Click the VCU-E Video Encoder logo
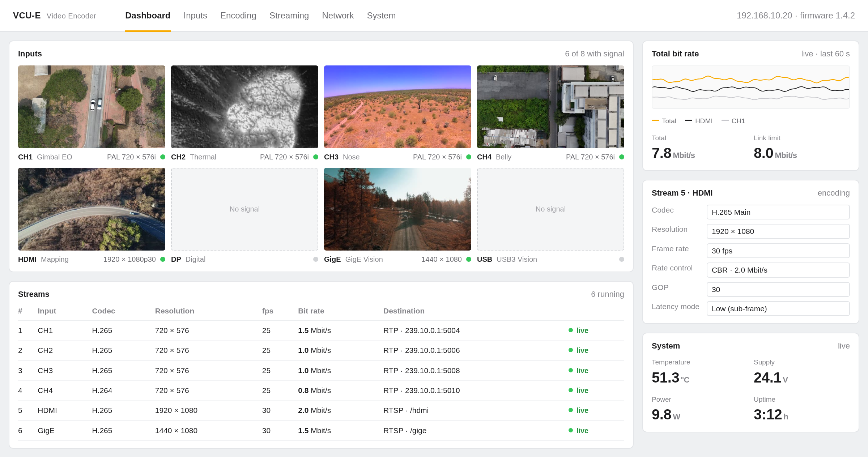 click(55, 16)
